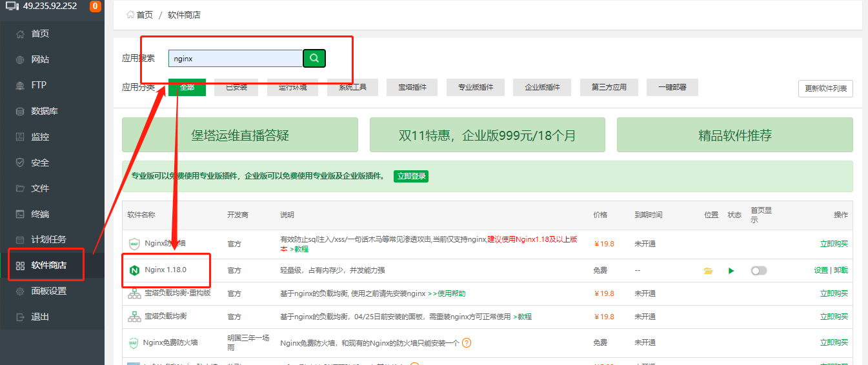868x365 pixels.
Task: Click the orange 0 notification badge
Action: pyautogui.click(x=95, y=6)
